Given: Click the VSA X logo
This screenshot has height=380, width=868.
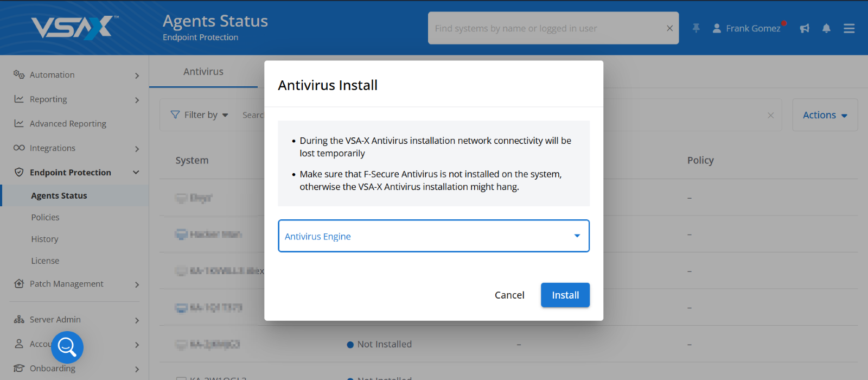Looking at the screenshot, I should pos(74,27).
